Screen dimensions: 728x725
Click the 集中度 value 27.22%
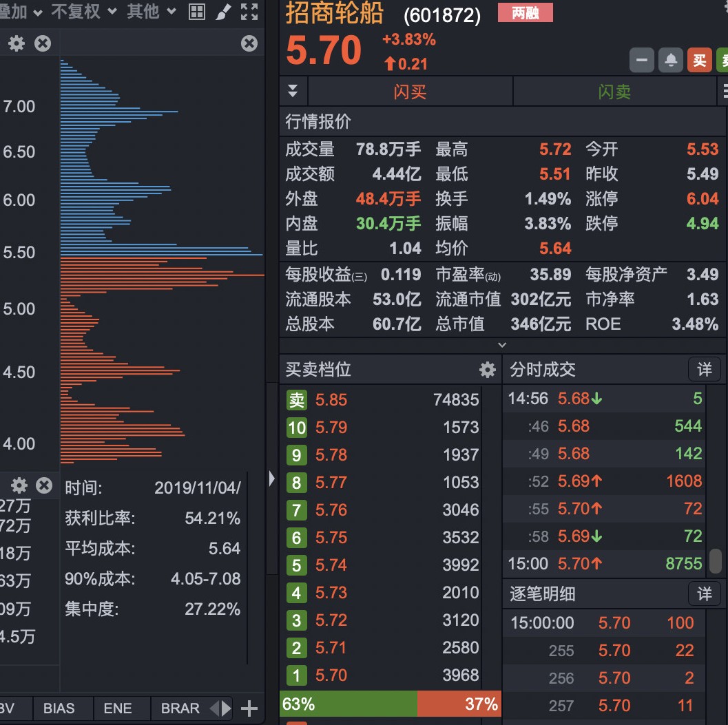point(213,609)
